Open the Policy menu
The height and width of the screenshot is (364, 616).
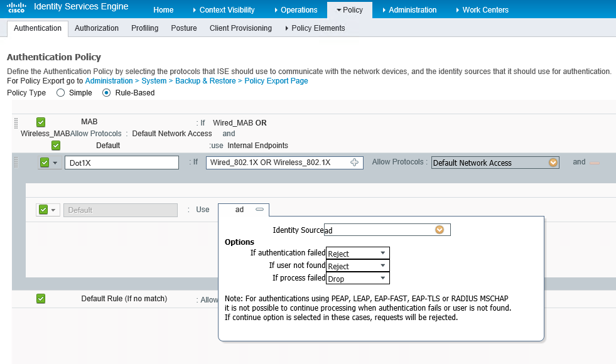point(350,10)
